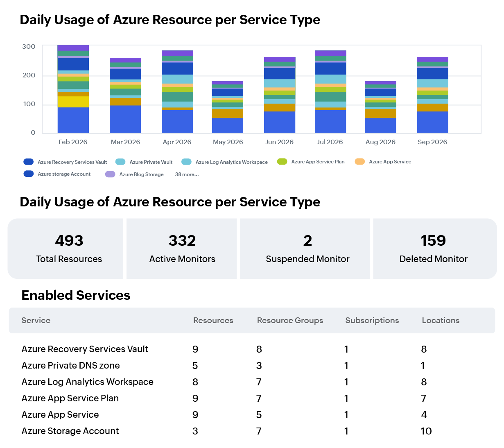Expand the '38 more...' legend entries
The width and height of the screenshot is (504, 448).
(187, 174)
